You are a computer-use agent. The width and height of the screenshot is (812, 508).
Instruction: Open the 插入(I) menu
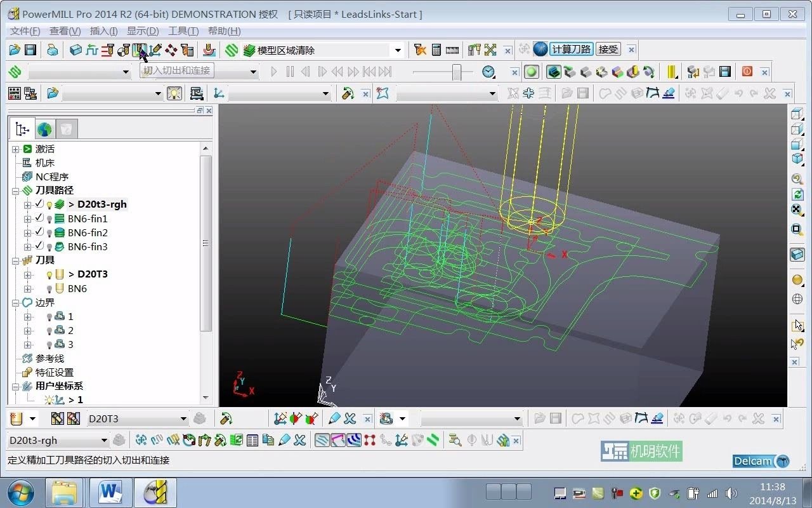tap(104, 30)
